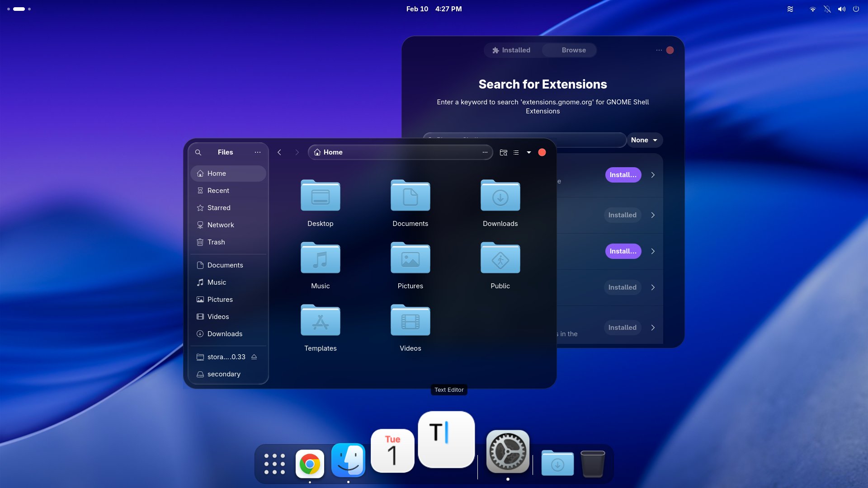Open view options dropdown arrow in Files
868x488 pixels.
[x=529, y=152]
